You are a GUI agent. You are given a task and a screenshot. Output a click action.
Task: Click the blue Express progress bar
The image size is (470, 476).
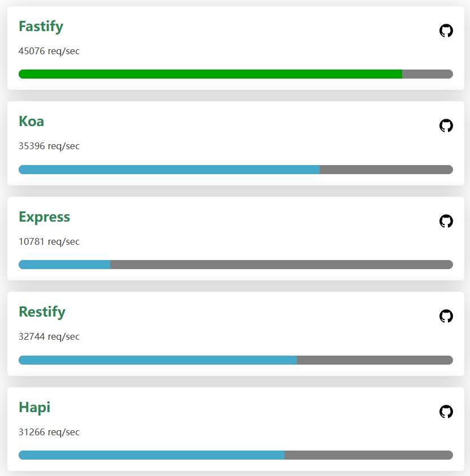click(x=64, y=265)
